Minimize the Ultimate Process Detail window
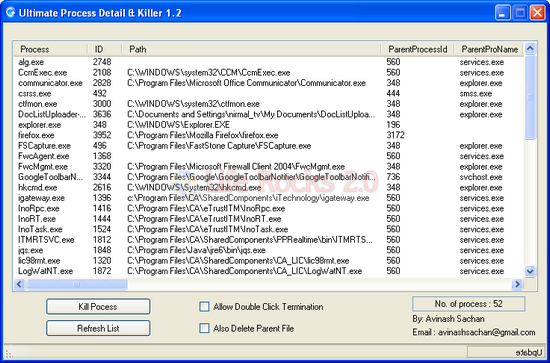Viewport: 550px width, 363px height. [x=503, y=13]
